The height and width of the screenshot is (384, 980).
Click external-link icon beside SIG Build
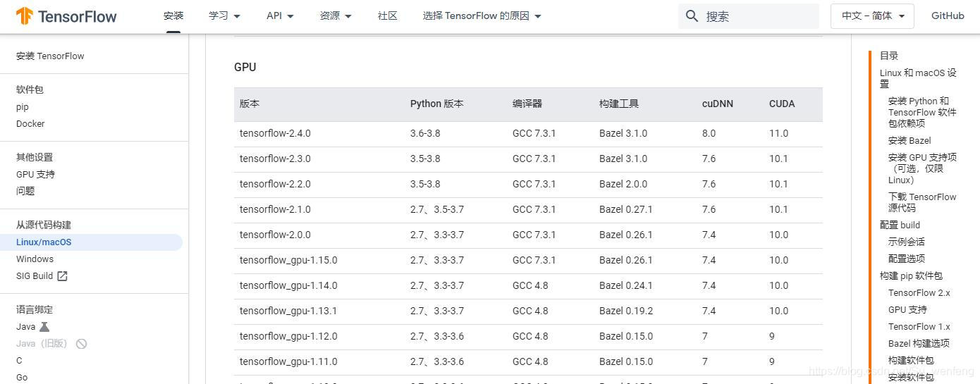tap(62, 276)
